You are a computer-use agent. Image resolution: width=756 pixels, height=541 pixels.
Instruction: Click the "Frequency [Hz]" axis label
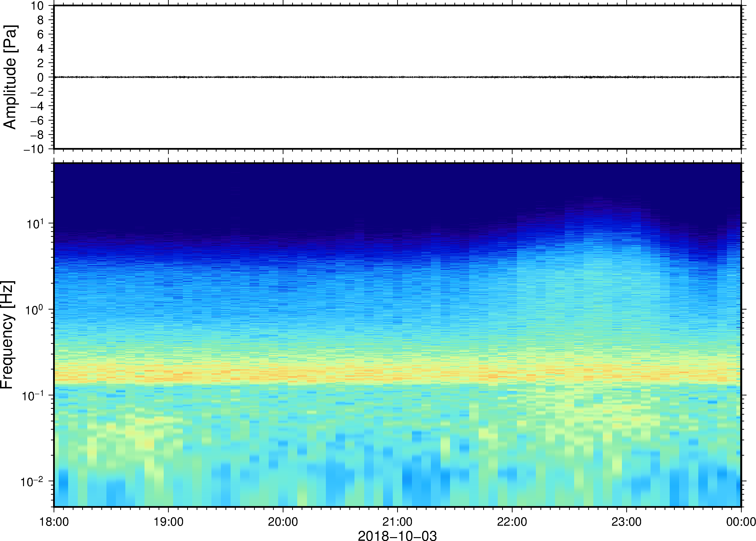7,335
